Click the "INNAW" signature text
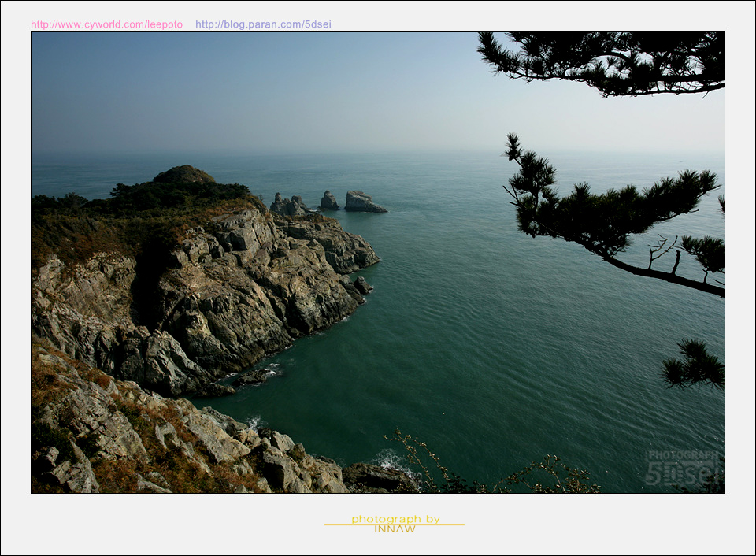Viewport: 756px width, 556px height. click(395, 529)
